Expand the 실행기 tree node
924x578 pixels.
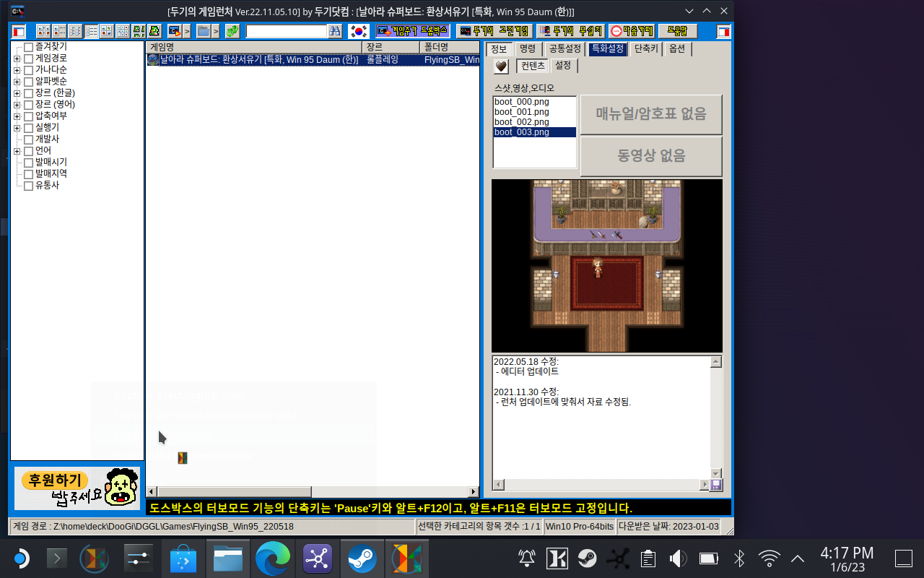[x=17, y=128]
